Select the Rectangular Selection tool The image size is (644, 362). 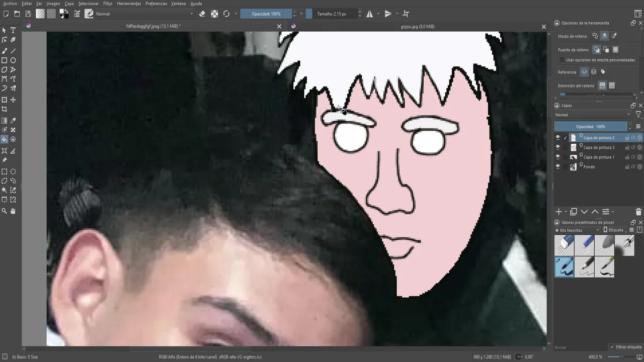pyautogui.click(x=5, y=171)
